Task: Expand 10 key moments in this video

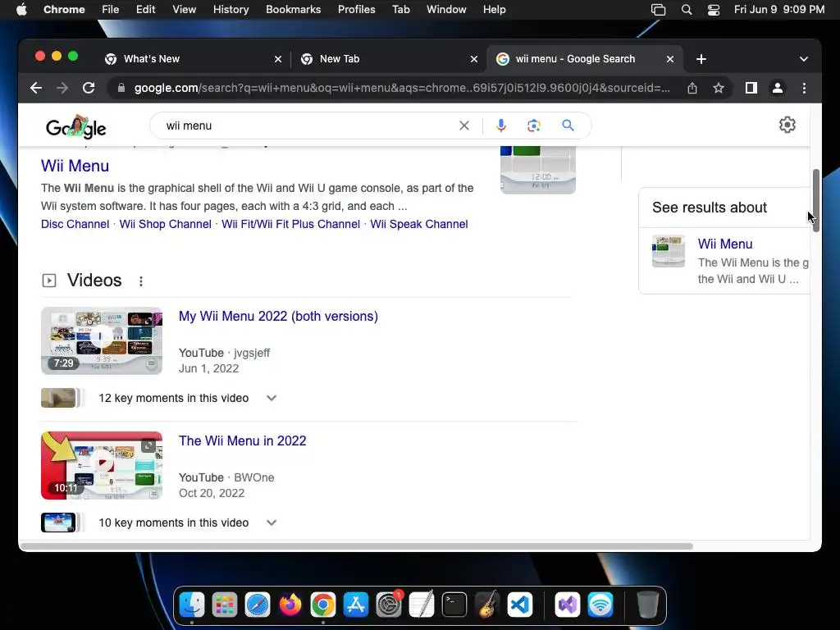Action: click(x=271, y=523)
